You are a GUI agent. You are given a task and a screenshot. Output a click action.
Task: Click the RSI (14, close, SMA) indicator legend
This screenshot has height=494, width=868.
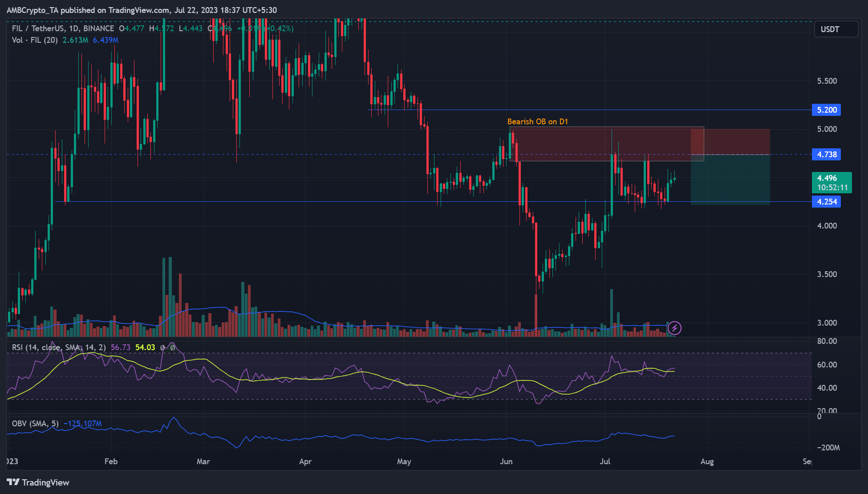click(59, 347)
